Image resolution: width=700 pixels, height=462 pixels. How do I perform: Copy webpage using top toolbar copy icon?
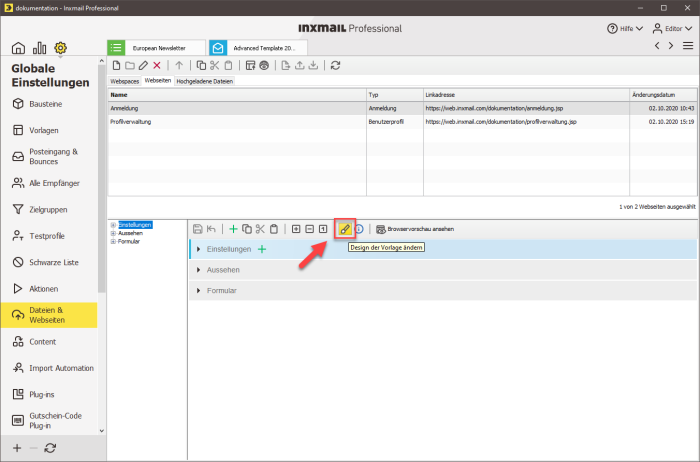pyautogui.click(x=201, y=66)
